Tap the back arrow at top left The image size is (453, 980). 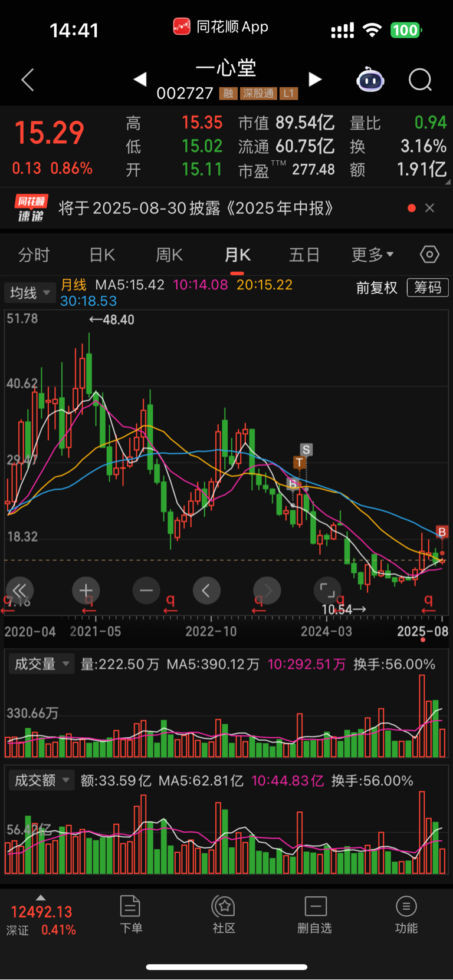(x=28, y=80)
